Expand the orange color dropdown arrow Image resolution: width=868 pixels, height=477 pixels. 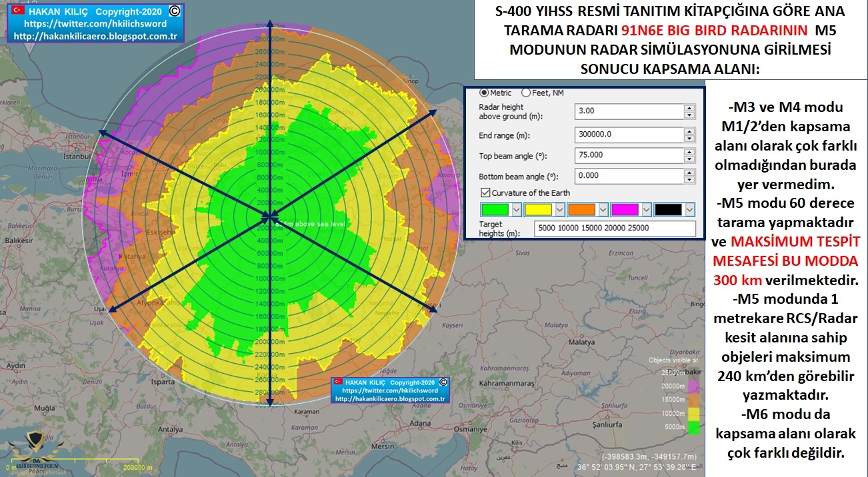[603, 209]
